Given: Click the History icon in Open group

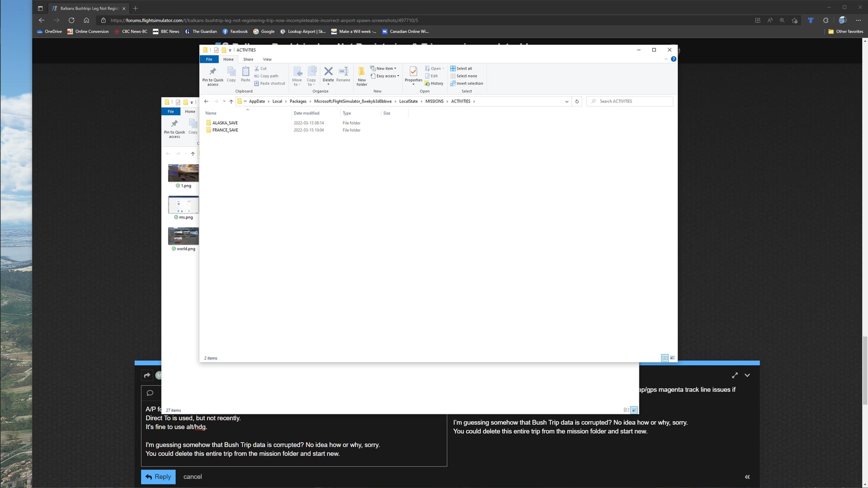Looking at the screenshot, I should 434,84.
